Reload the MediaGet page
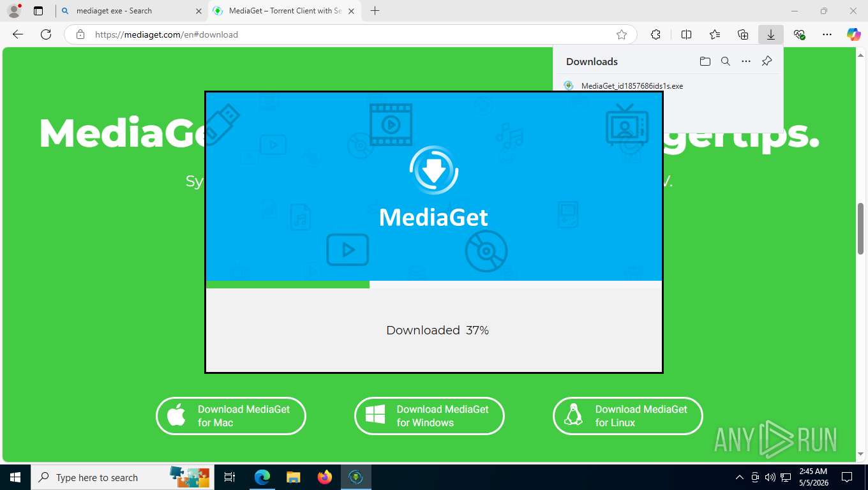This screenshot has width=868, height=490. click(x=46, y=34)
